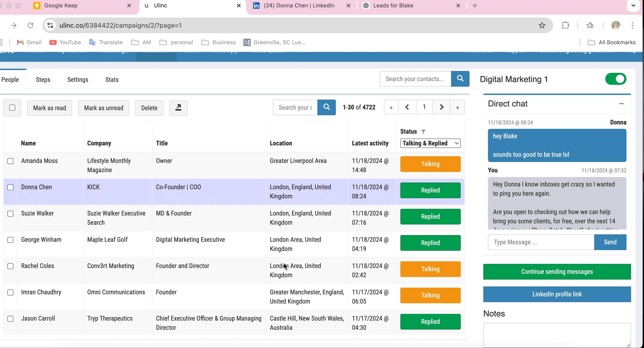Go to first page with « pagination icon

coord(391,107)
